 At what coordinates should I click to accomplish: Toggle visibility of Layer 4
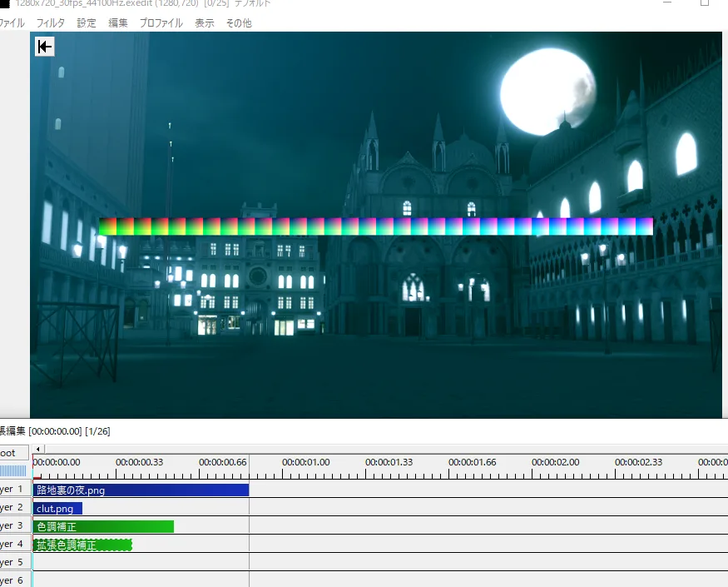(14, 545)
